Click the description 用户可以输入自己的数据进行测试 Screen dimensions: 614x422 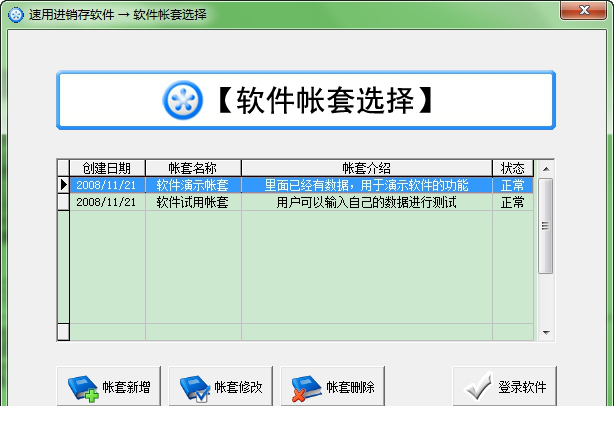[367, 202]
